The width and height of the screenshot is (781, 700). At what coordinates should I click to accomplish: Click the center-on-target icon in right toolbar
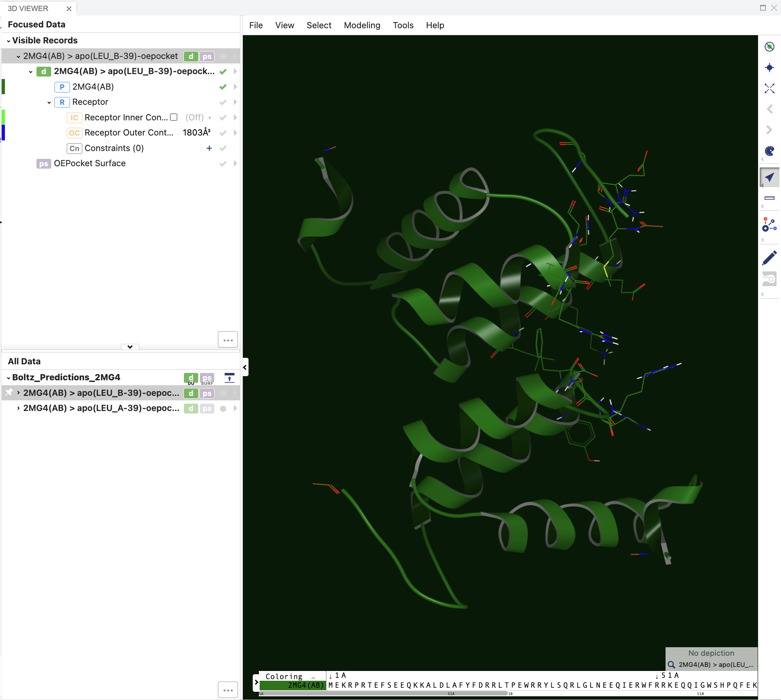coord(770,68)
